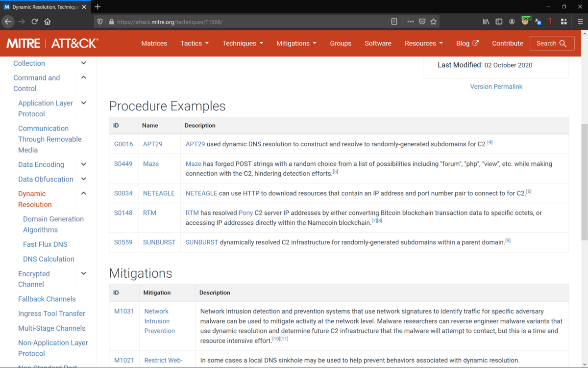The width and height of the screenshot is (588, 368).
Task: Reload the page with the refresh icon
Action: pos(34,22)
